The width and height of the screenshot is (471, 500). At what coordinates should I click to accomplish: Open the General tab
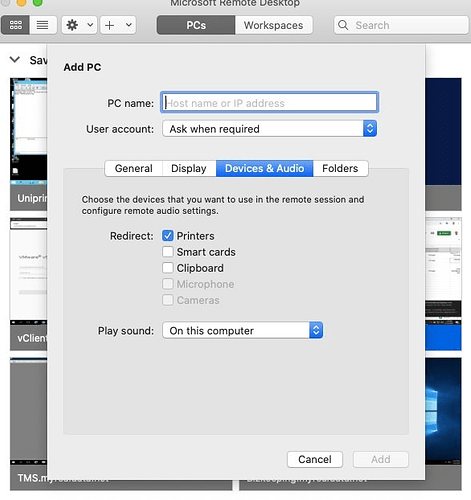(134, 168)
